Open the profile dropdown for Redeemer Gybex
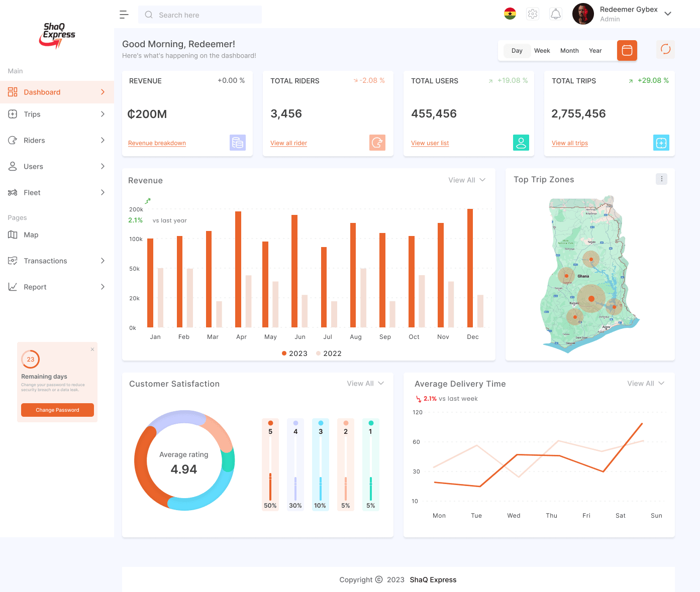This screenshot has width=700, height=592. click(667, 14)
